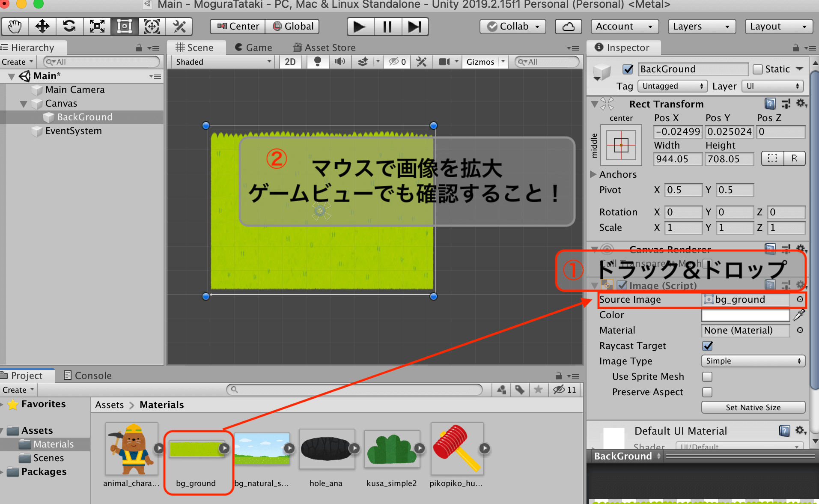Toggle scene audio speaker icon
The height and width of the screenshot is (504, 819).
pyautogui.click(x=340, y=62)
